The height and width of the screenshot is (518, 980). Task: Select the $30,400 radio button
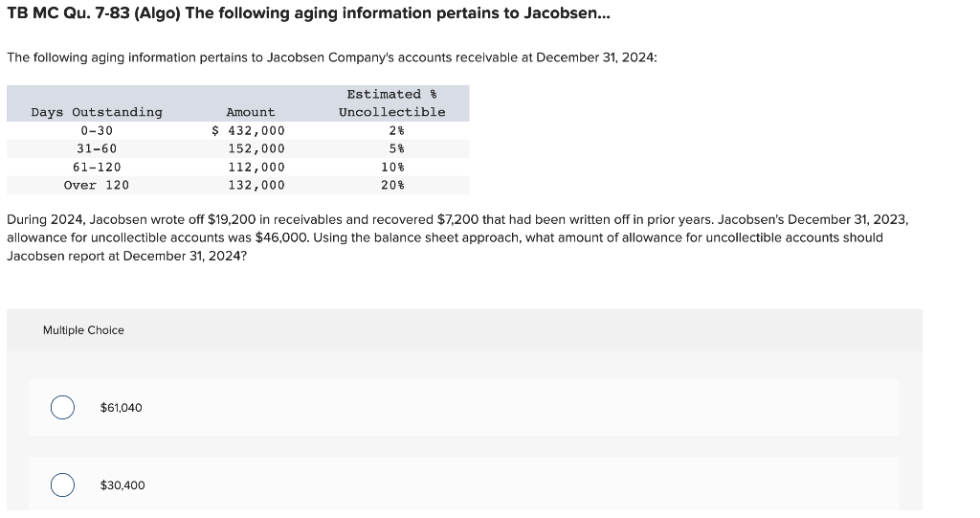tap(62, 484)
